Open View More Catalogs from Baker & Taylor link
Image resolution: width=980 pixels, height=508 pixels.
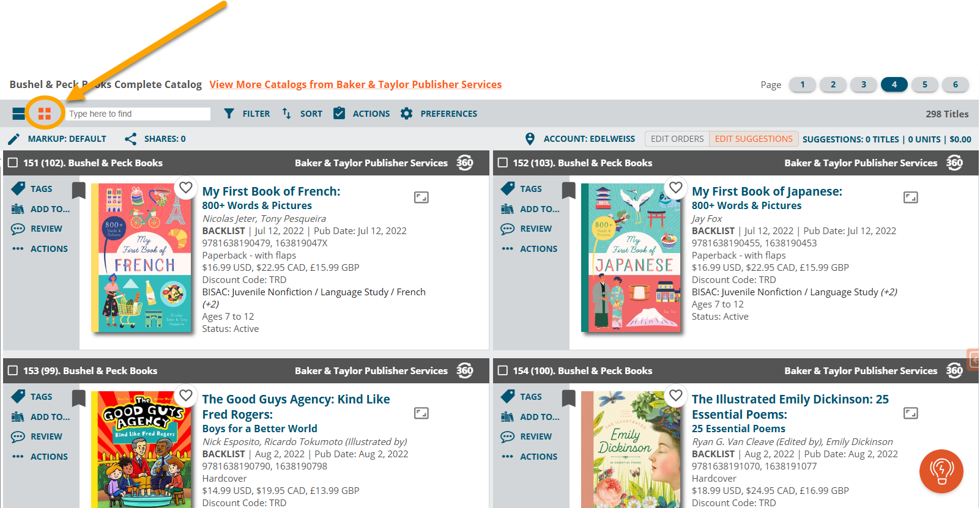pyautogui.click(x=355, y=84)
